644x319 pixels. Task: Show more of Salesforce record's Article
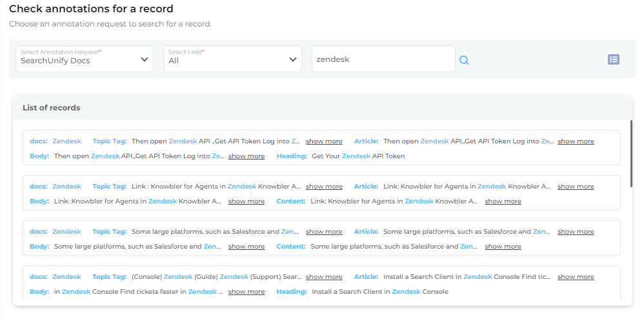click(576, 231)
